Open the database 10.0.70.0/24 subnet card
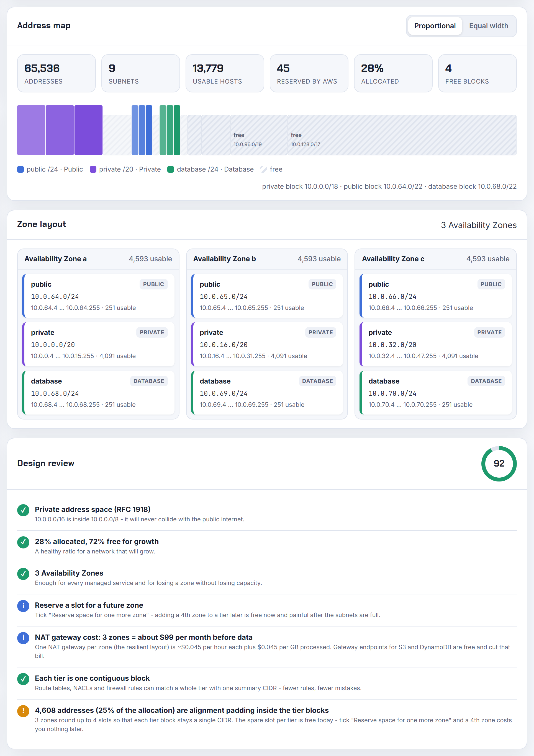This screenshot has width=534, height=756. click(436, 392)
